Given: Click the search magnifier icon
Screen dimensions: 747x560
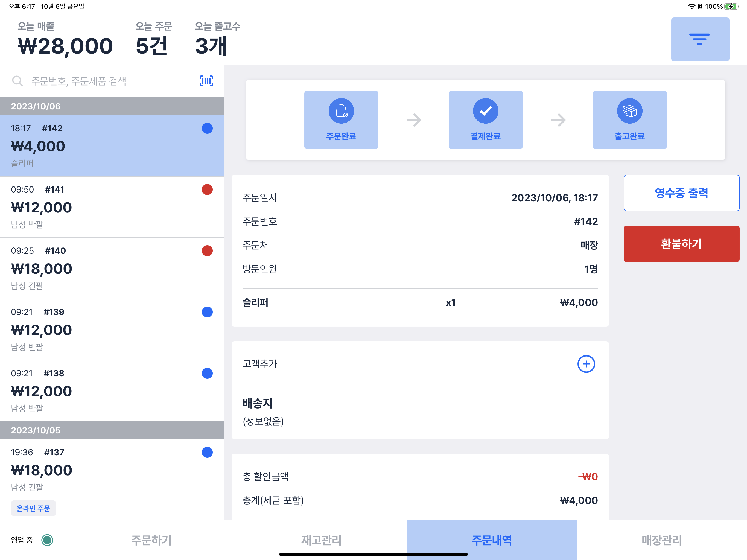Looking at the screenshot, I should (17, 81).
